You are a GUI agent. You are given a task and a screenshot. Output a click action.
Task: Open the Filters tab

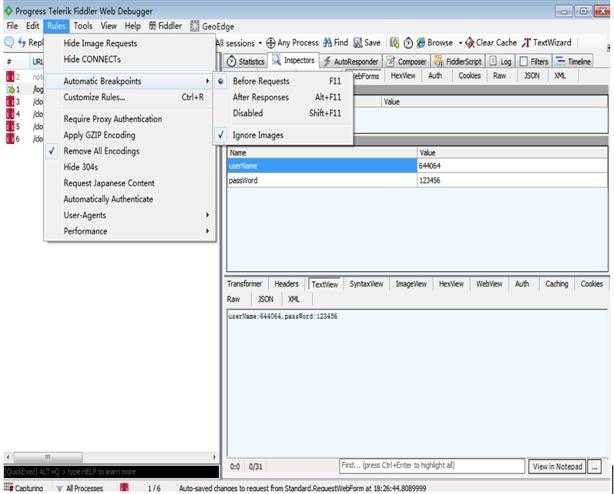coord(533,61)
